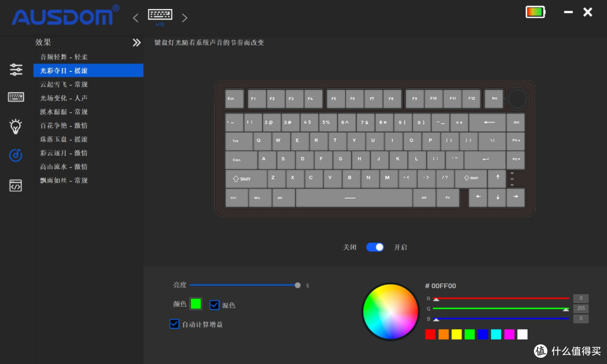Viewport: 607px width, 364px height.
Task: Select 飘雨如丝 - 常规 effect
Action: coord(88,180)
